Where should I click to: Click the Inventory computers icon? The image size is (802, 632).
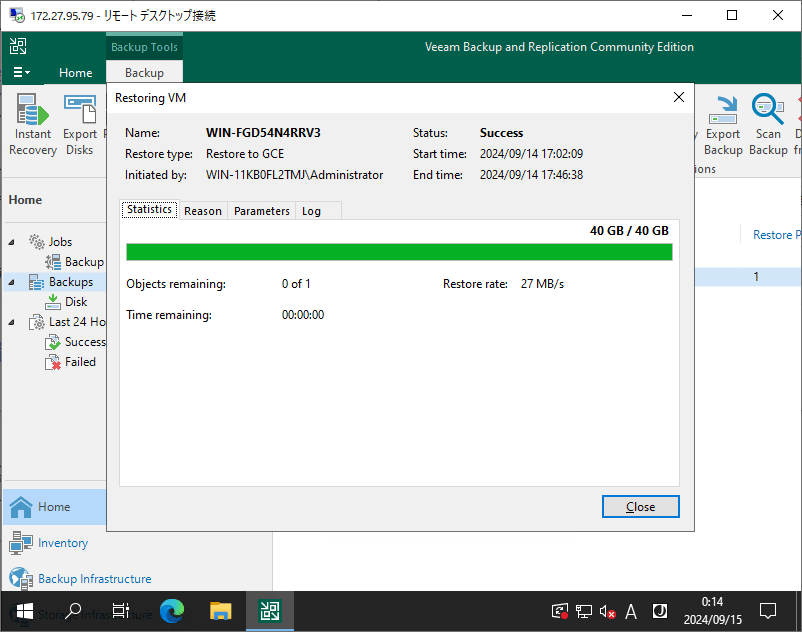[x=21, y=543]
